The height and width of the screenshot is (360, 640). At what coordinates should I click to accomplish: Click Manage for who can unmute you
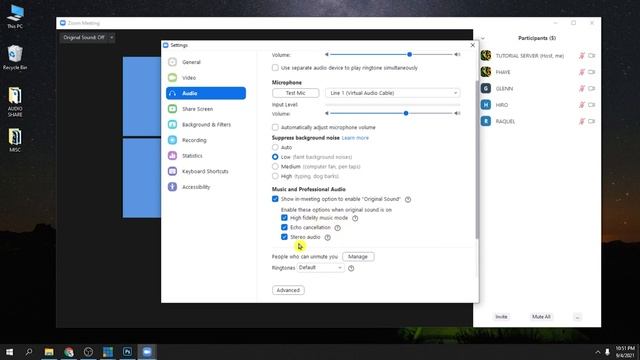pos(358,256)
